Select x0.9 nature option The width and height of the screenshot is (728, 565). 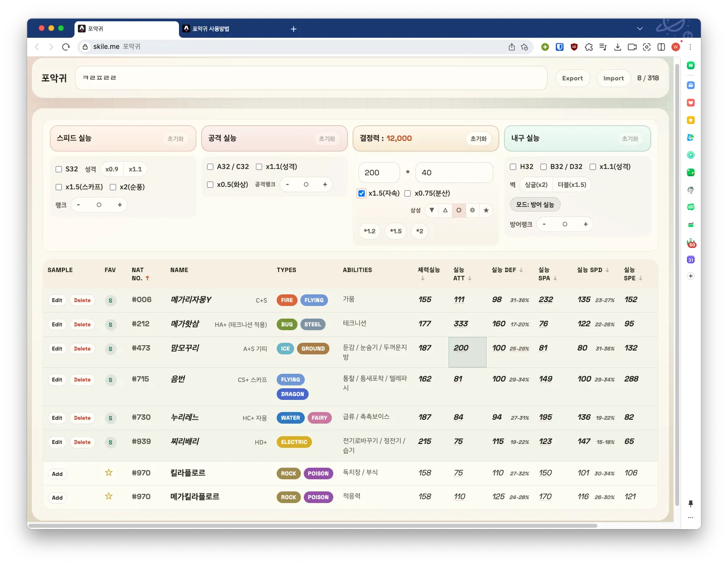(x=112, y=169)
